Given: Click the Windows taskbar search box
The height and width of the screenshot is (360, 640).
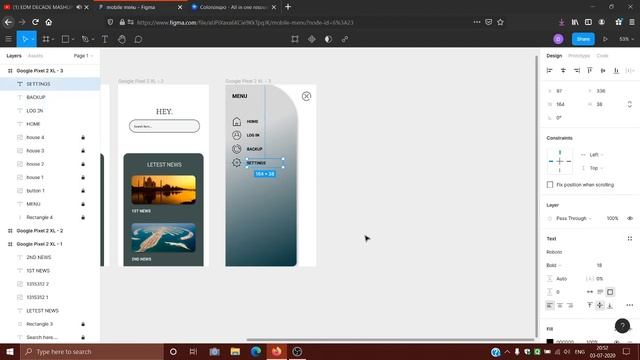Looking at the screenshot, I should 92,351.
